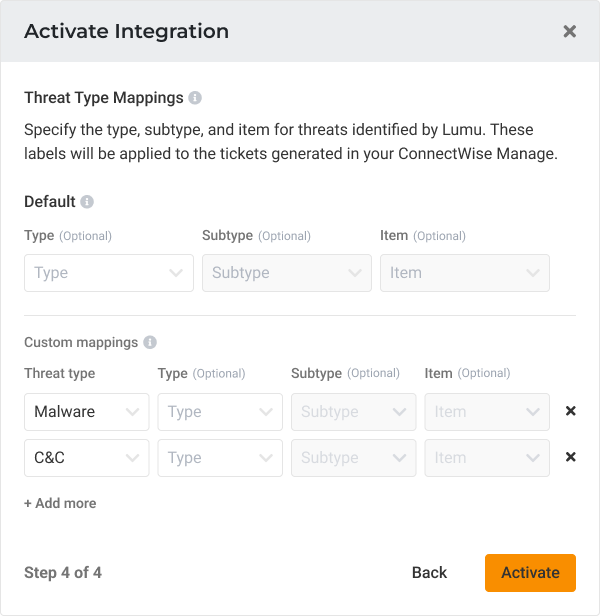
Task: Open Type dropdown in C&C row
Action: point(220,458)
